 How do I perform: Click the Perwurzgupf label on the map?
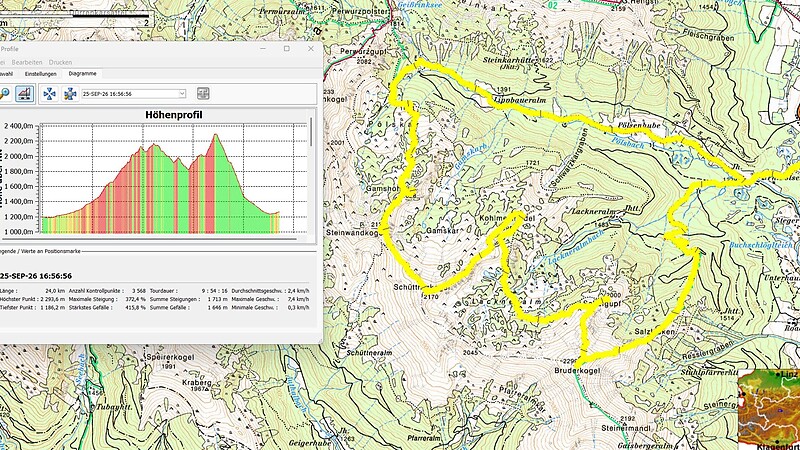coord(363,52)
